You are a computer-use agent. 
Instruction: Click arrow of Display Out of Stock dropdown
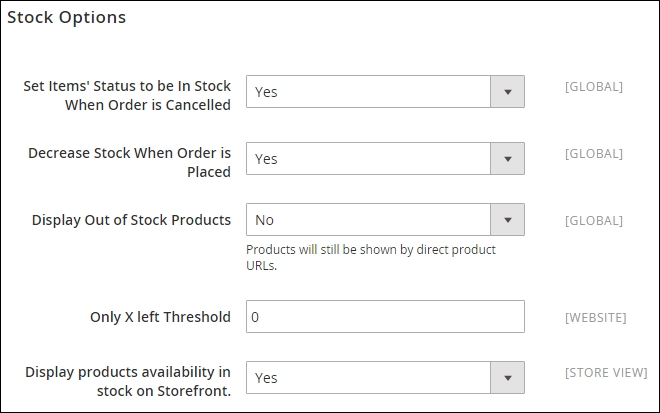click(x=507, y=220)
